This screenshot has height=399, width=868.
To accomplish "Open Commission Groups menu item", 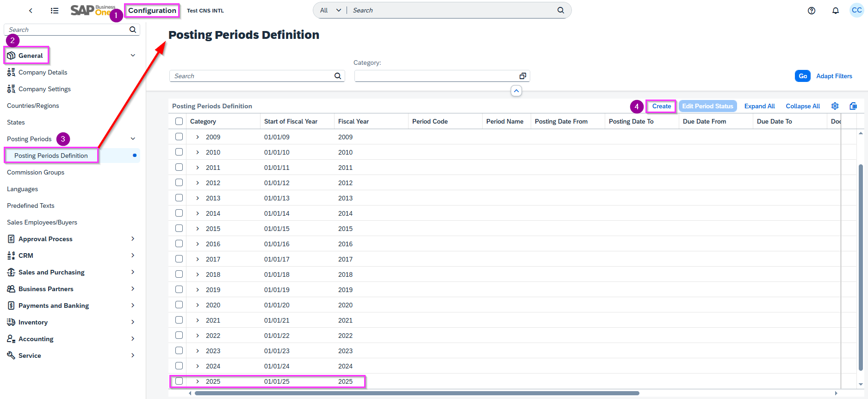I will [36, 172].
